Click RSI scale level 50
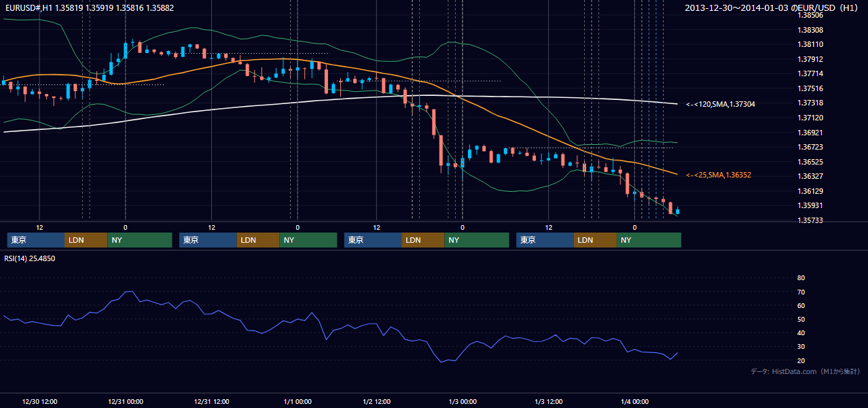Viewport: 868px width, 408px height. 801,319
